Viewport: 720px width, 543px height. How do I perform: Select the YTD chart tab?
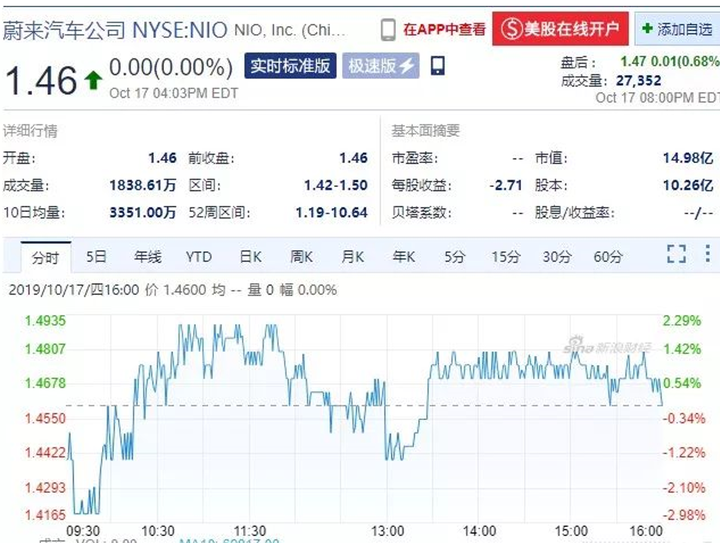pyautogui.click(x=198, y=257)
